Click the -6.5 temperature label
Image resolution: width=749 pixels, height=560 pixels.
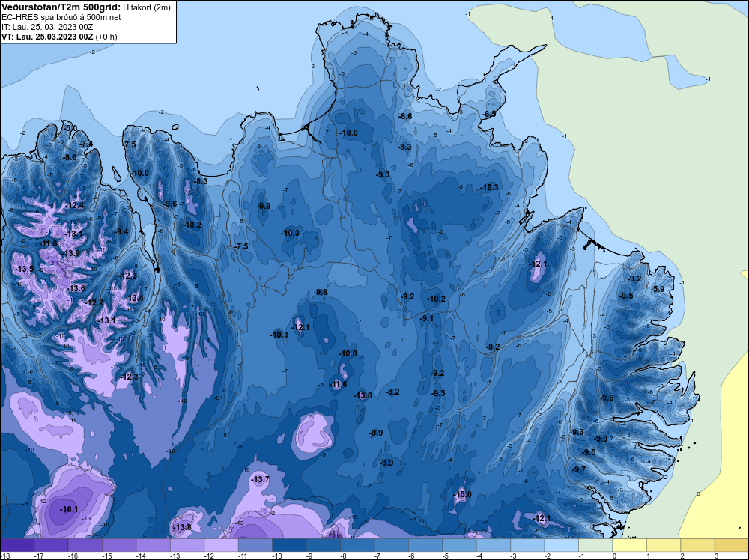click(489, 114)
